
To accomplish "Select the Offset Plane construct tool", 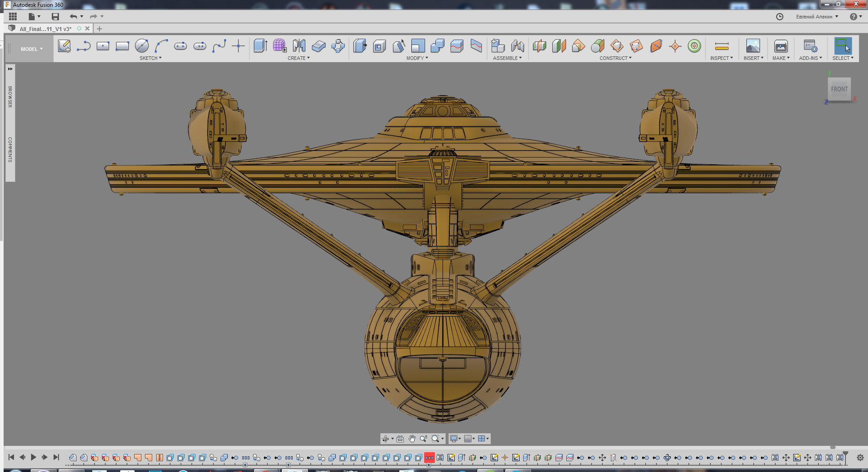I will click(x=539, y=45).
